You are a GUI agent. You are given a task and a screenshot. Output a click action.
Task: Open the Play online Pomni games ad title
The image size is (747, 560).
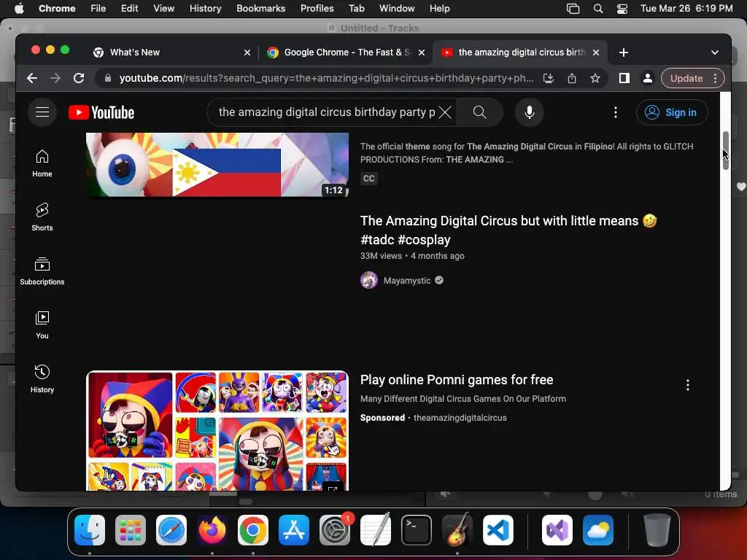click(457, 379)
